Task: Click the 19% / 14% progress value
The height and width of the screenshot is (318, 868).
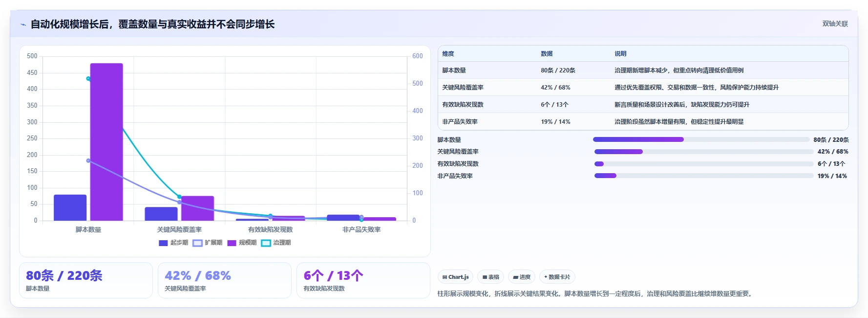Action: [x=832, y=176]
